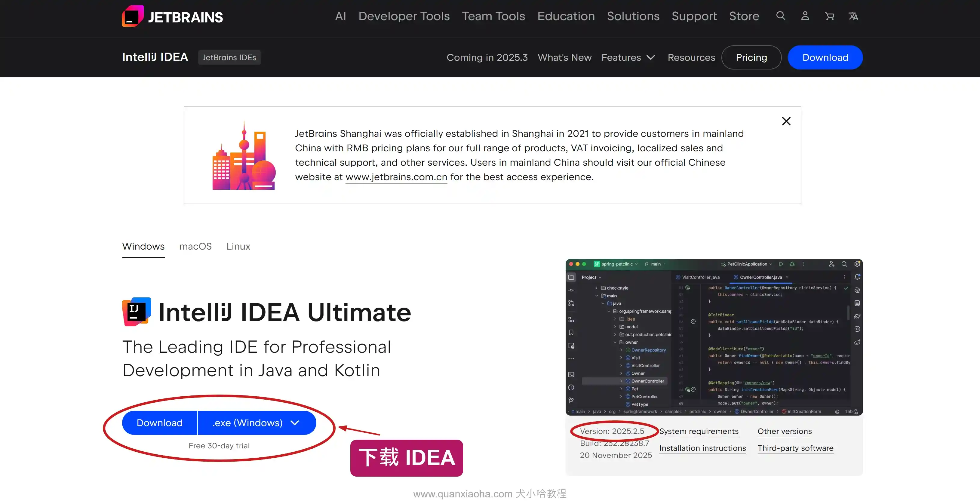980x504 pixels.
Task: Expand the Features dropdown menu
Action: pyautogui.click(x=628, y=57)
